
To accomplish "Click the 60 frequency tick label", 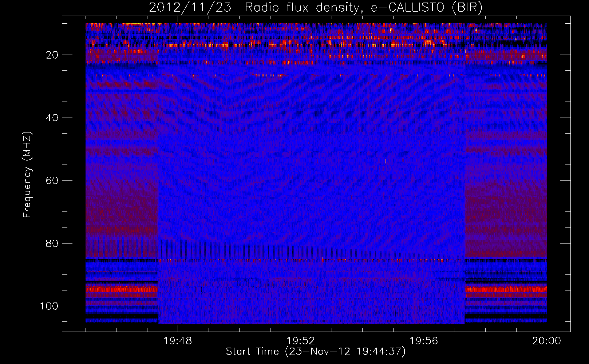I will point(52,181).
